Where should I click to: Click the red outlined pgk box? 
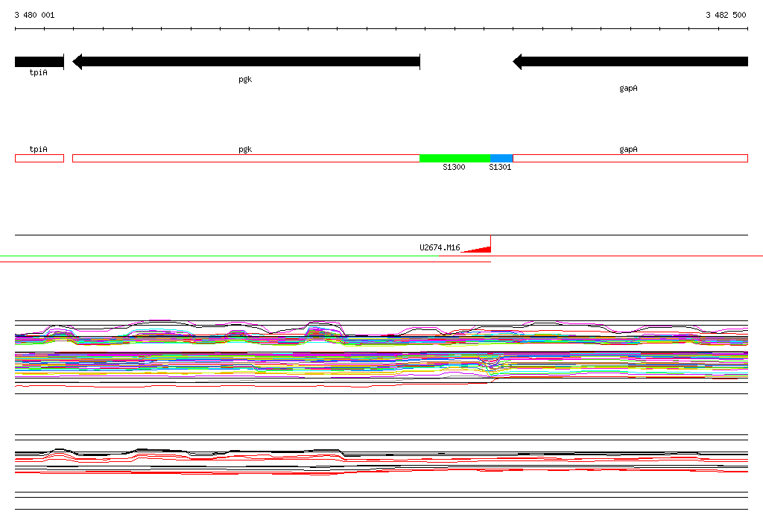(x=246, y=158)
